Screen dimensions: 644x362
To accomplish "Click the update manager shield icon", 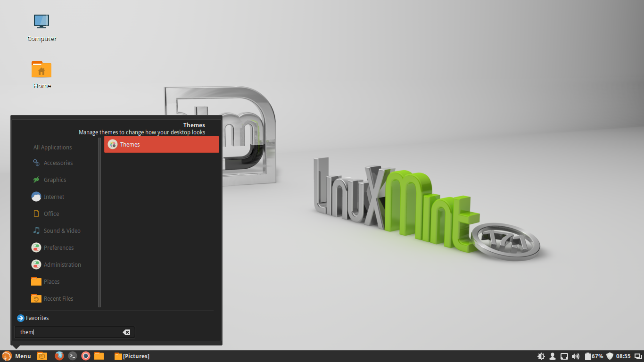I will (610, 356).
